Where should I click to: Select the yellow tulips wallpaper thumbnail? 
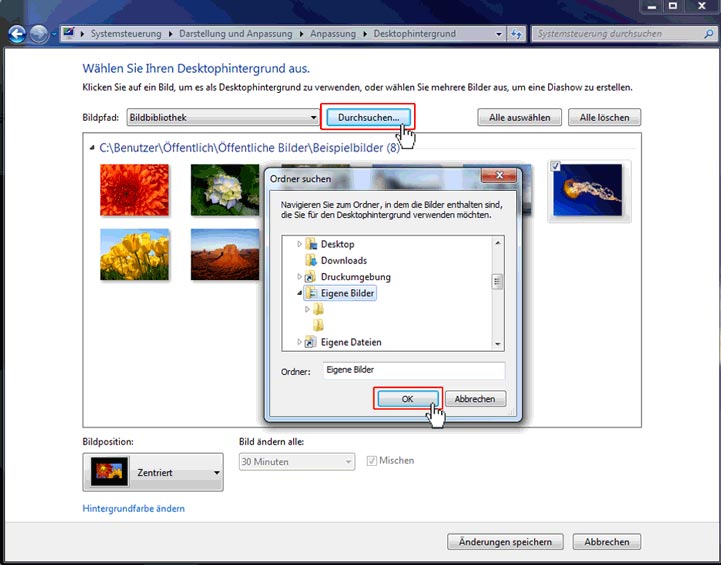click(x=134, y=254)
